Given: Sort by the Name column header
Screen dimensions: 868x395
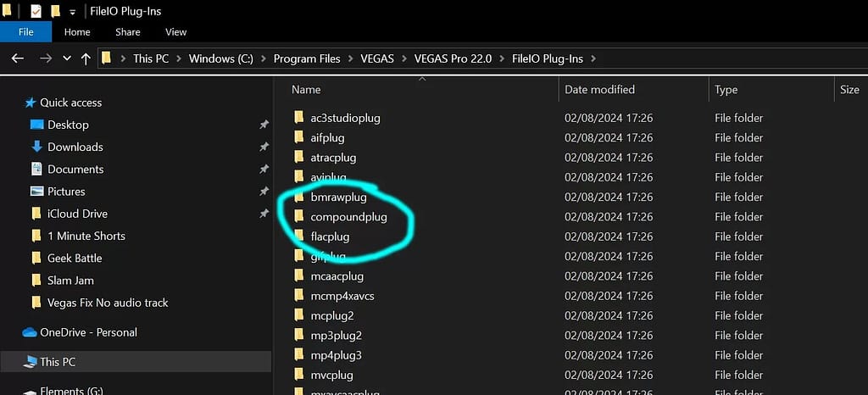Looking at the screenshot, I should click(306, 90).
